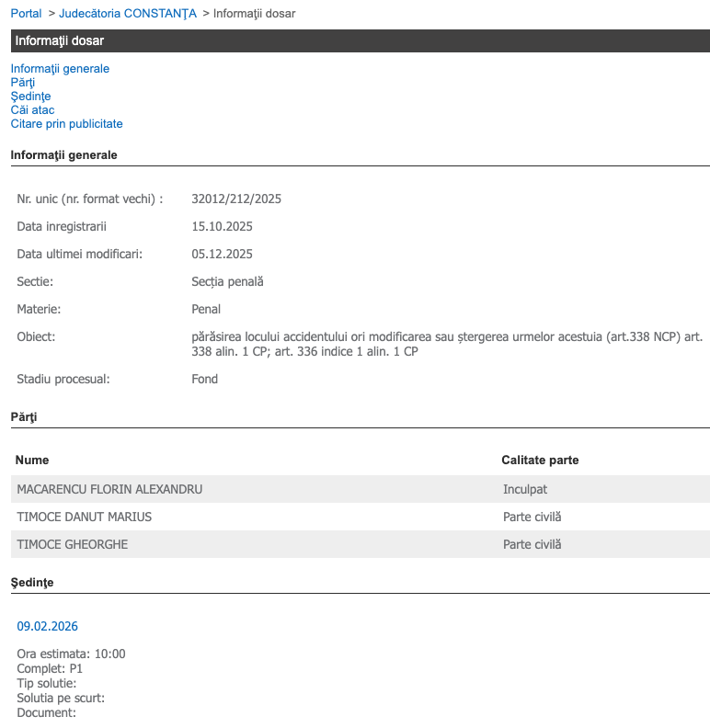Screen dimensions: 710x728
Task: Click the case number 32012/212/2025
Action: (x=236, y=199)
